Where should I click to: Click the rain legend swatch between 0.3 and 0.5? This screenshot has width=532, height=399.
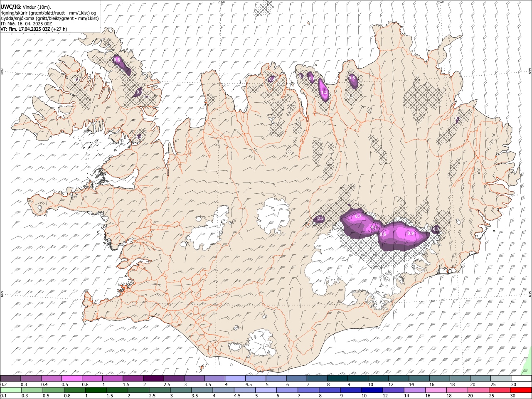click(31, 390)
